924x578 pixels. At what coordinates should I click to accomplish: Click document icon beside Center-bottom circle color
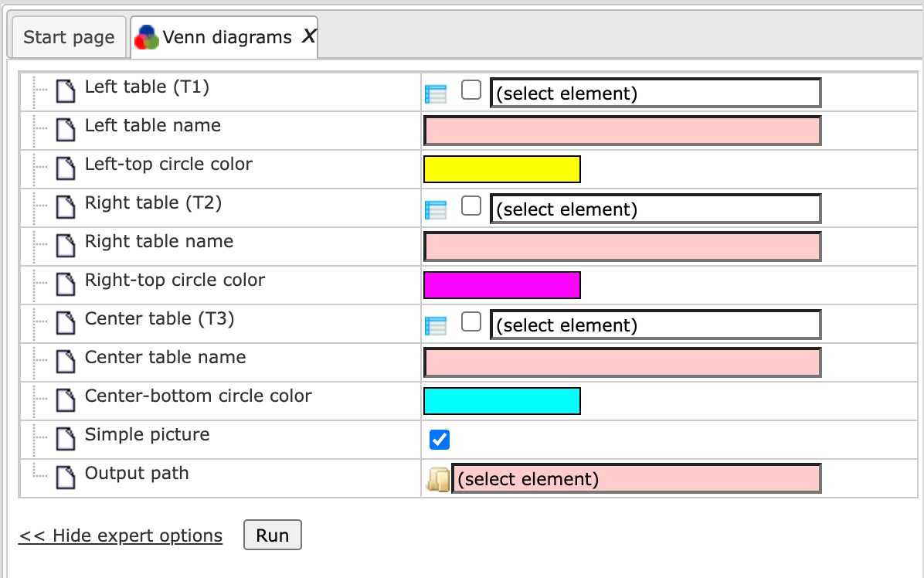pos(66,400)
